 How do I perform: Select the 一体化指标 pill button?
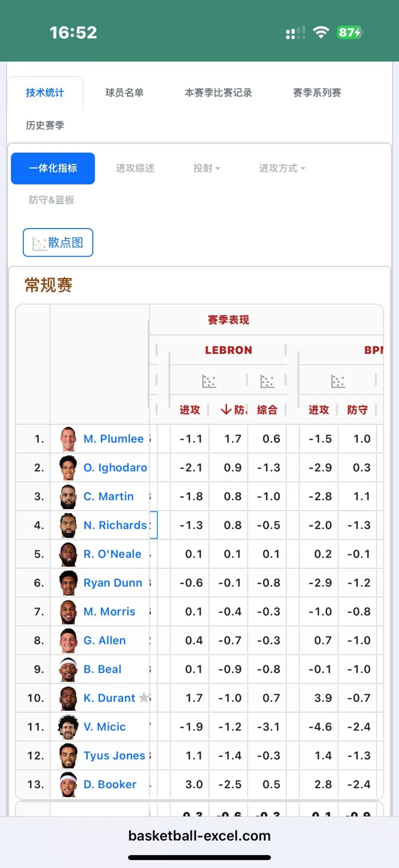click(x=53, y=168)
